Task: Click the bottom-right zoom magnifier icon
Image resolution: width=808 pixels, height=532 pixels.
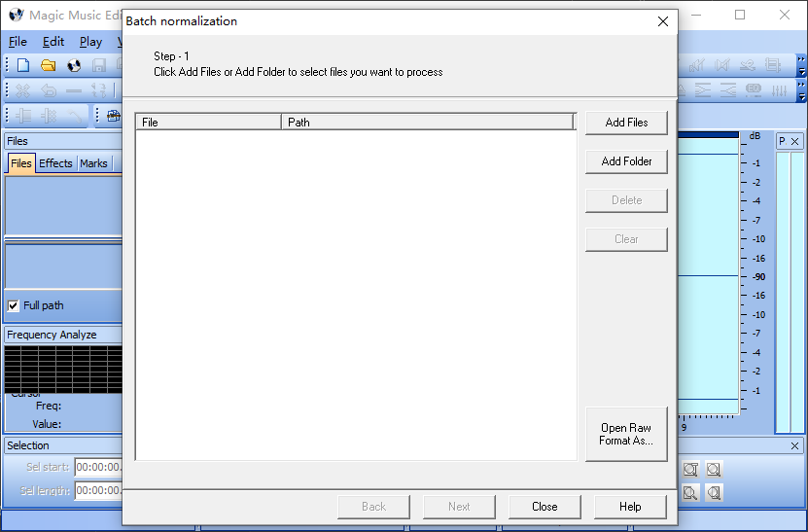Action: coord(714,493)
